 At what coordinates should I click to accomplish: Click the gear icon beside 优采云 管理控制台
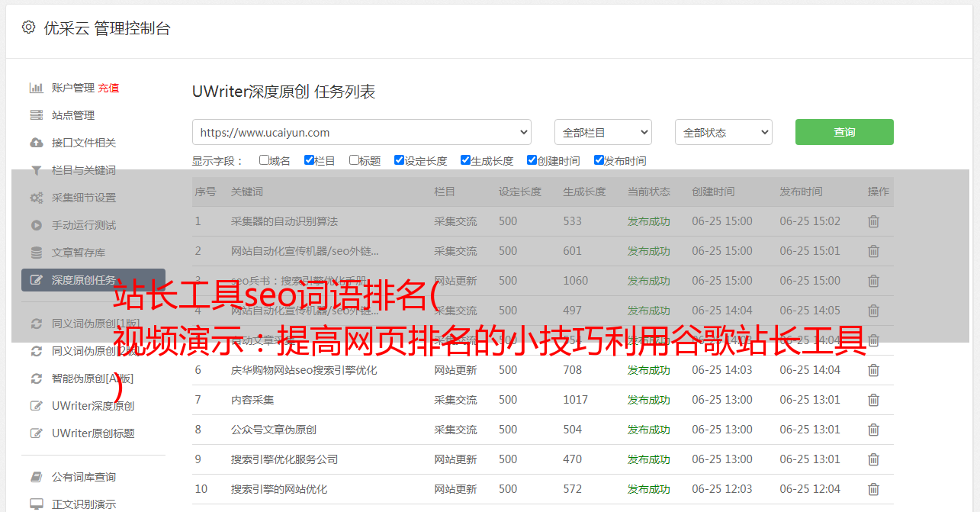28,27
